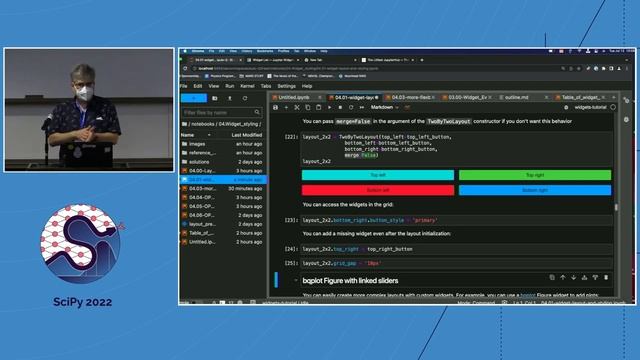Click the cyan Top left button widget

[378, 175]
